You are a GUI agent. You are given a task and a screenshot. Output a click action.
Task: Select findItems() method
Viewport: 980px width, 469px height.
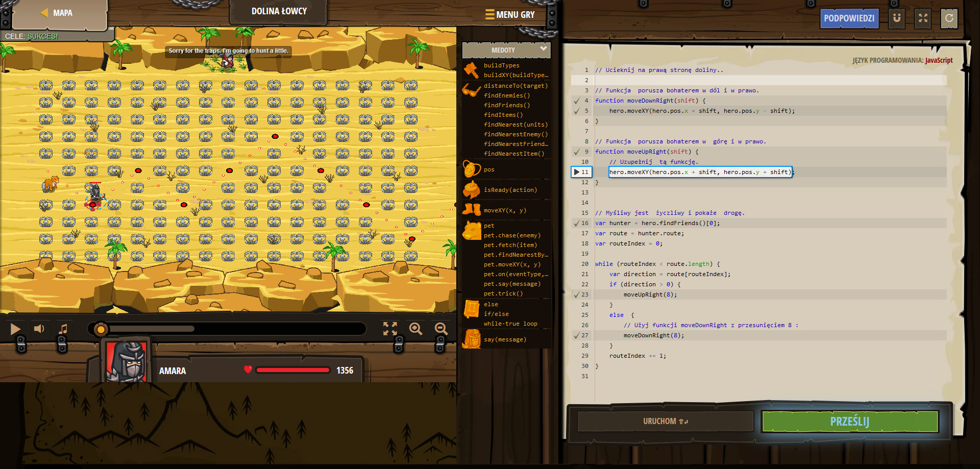[503, 115]
